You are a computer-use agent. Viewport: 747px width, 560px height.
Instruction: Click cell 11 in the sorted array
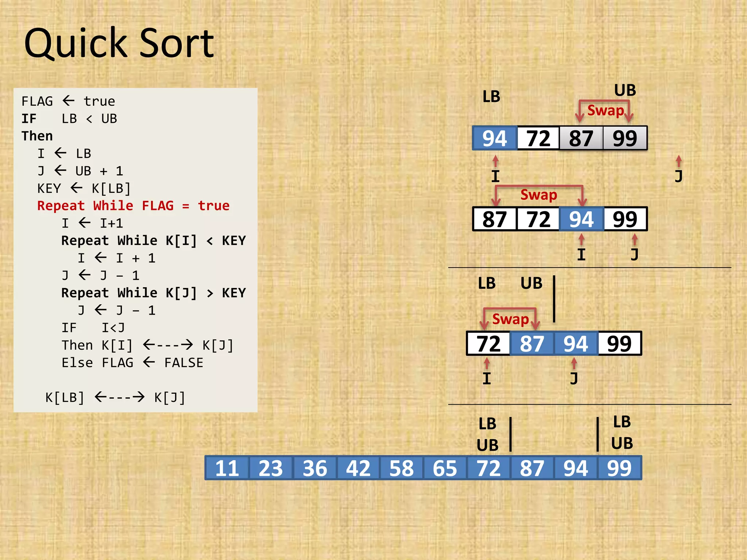[x=227, y=468]
